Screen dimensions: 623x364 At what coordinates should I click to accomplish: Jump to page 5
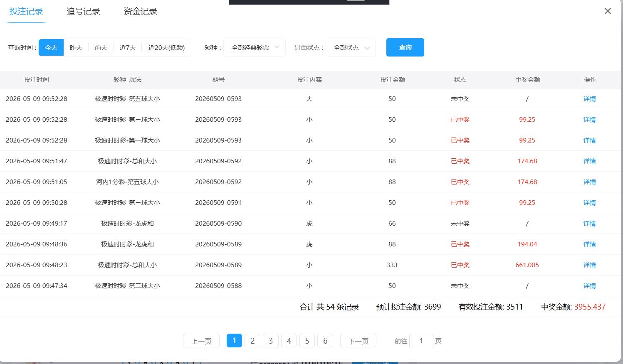[307, 341]
